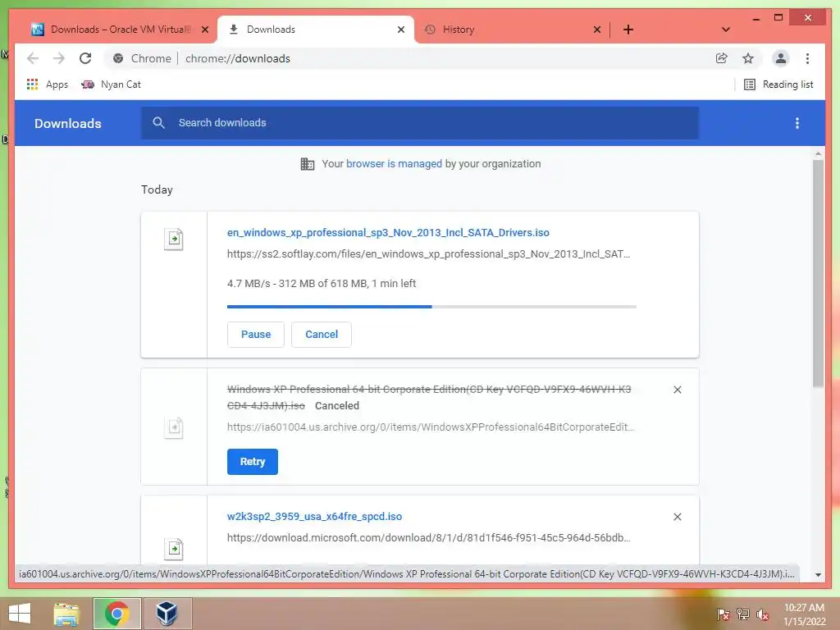Click the file icon of w2k3sp2 download
The width and height of the screenshot is (840, 630).
174,549
